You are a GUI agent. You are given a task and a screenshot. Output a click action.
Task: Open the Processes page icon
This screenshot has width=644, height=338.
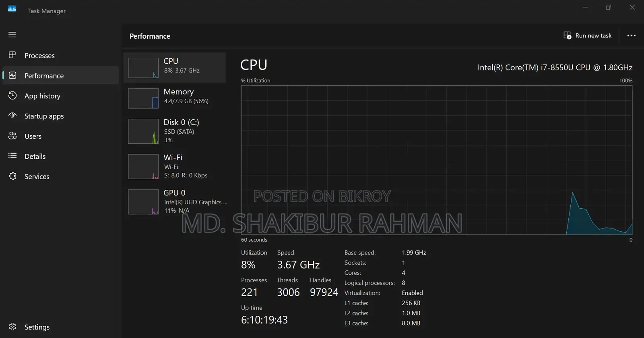pyautogui.click(x=12, y=55)
